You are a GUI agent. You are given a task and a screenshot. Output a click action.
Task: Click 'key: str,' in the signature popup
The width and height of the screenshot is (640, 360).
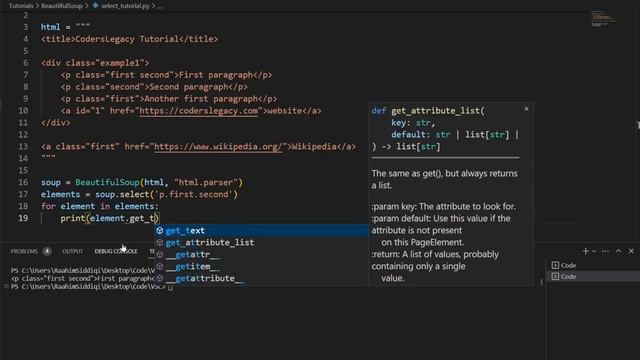click(x=413, y=123)
